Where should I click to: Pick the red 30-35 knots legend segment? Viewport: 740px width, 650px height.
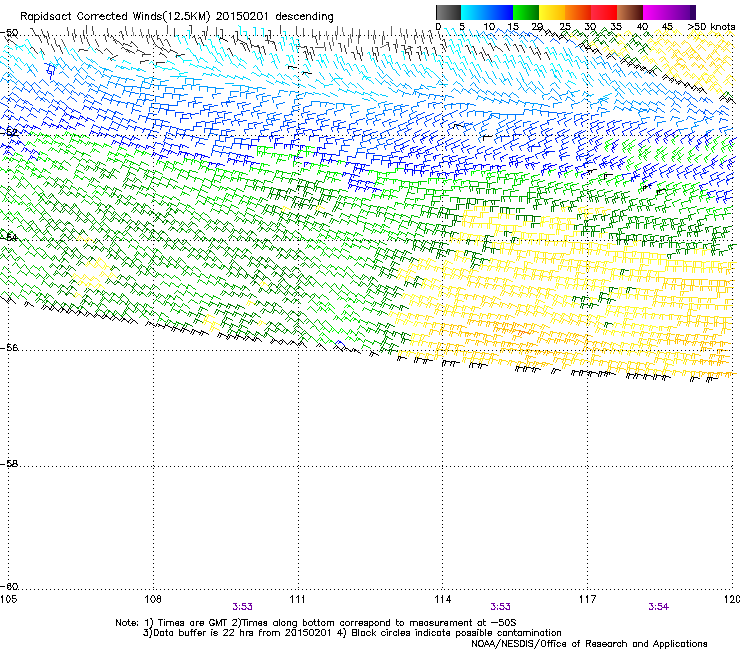(604, 12)
